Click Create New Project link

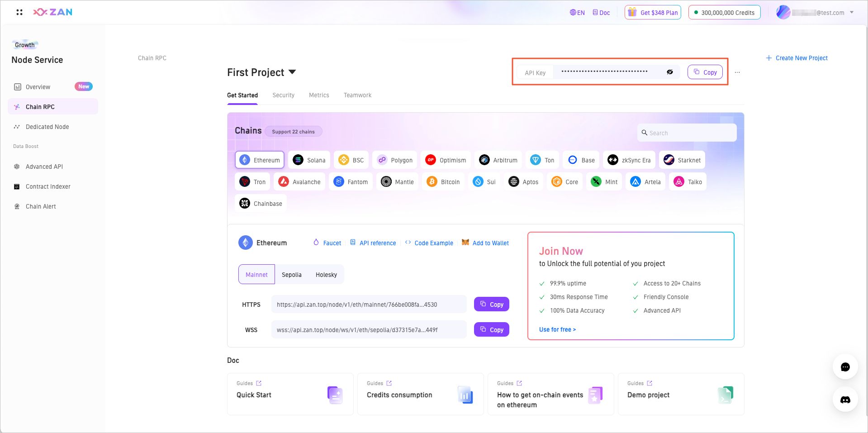coord(797,58)
